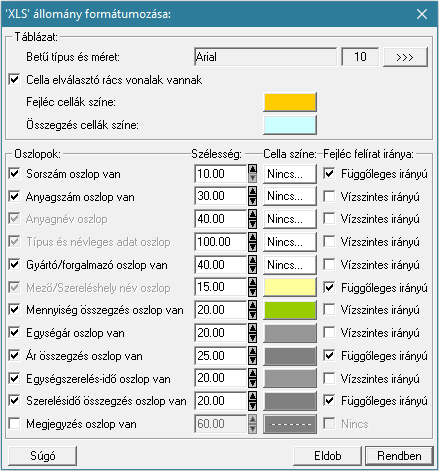Screen dimensions: 439x471
Task: Open Nincs... cell color for Sorszám row
Action: tap(290, 174)
